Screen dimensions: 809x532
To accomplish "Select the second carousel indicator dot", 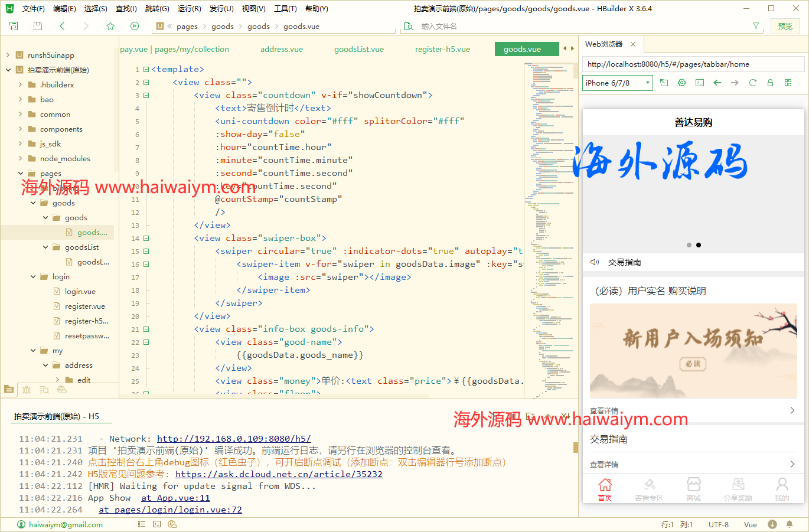I will 699,244.
